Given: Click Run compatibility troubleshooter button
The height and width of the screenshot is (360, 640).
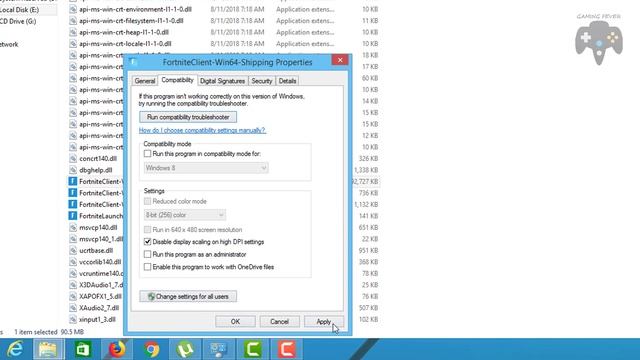Looking at the screenshot, I should pos(188,117).
